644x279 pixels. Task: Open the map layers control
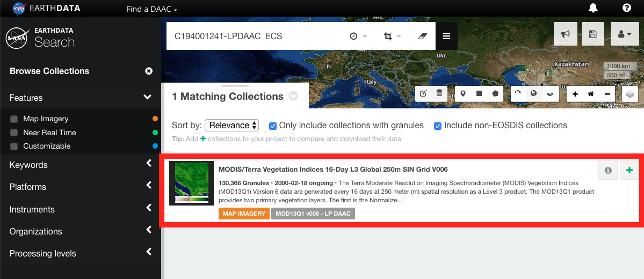click(x=630, y=94)
